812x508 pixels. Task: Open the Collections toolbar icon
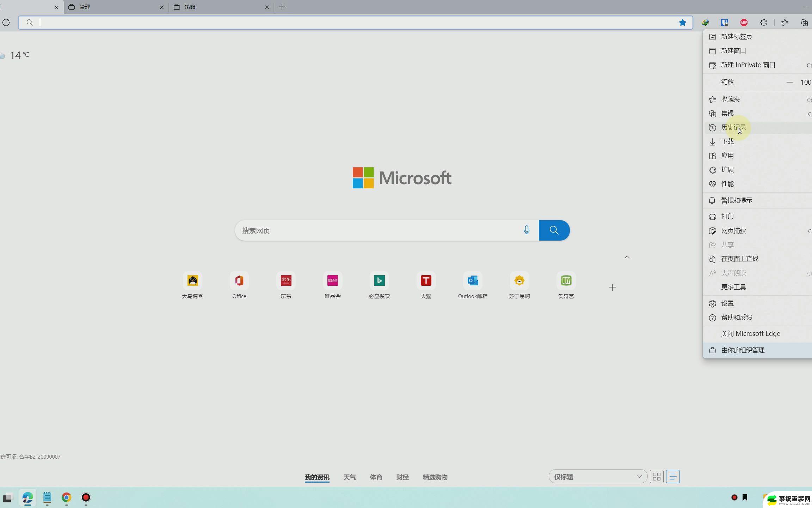(x=804, y=23)
